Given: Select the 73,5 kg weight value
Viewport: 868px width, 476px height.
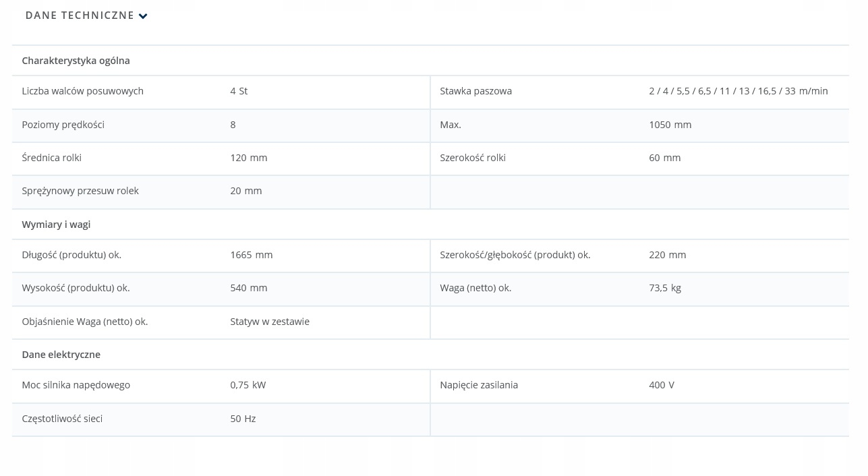Looking at the screenshot, I should (x=664, y=288).
